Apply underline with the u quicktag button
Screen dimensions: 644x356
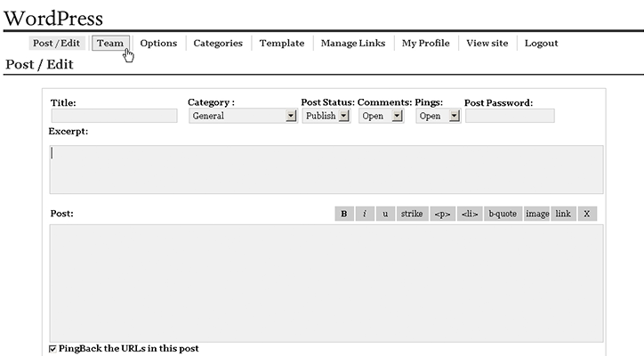[385, 214]
